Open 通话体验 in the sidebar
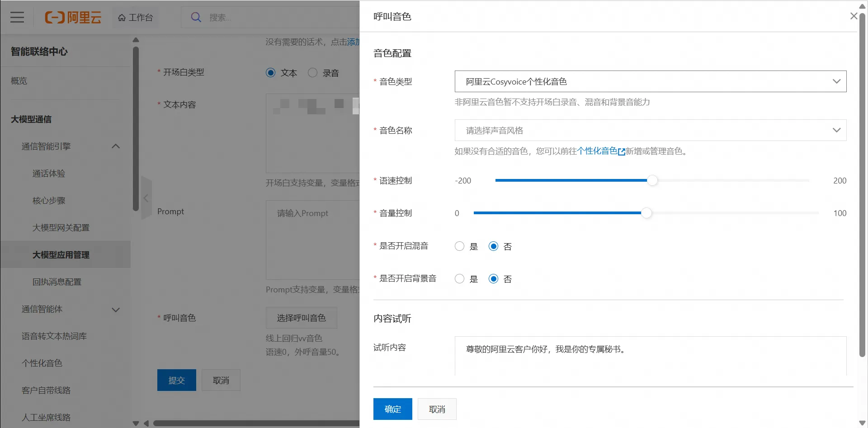Screen dimensions: 868x428 point(49,174)
